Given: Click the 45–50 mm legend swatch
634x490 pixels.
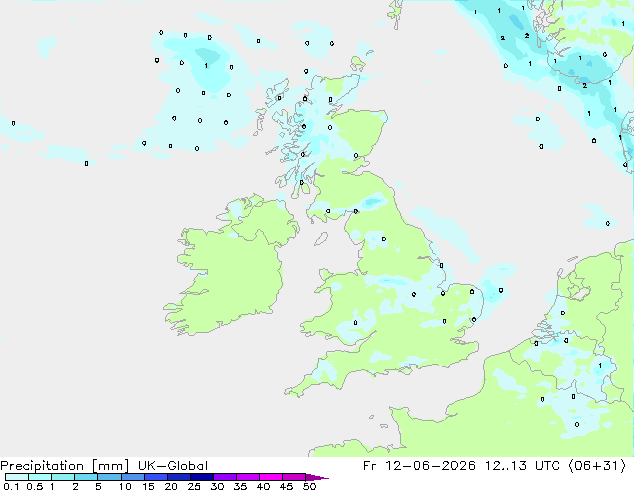Looking at the screenshot, I should pyautogui.click(x=294, y=477).
